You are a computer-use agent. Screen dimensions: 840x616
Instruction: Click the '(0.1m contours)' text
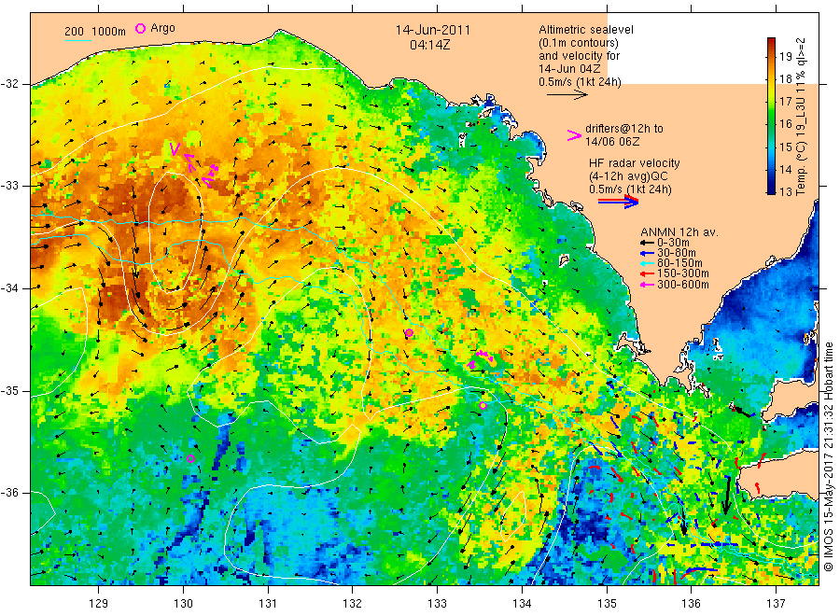tap(579, 43)
